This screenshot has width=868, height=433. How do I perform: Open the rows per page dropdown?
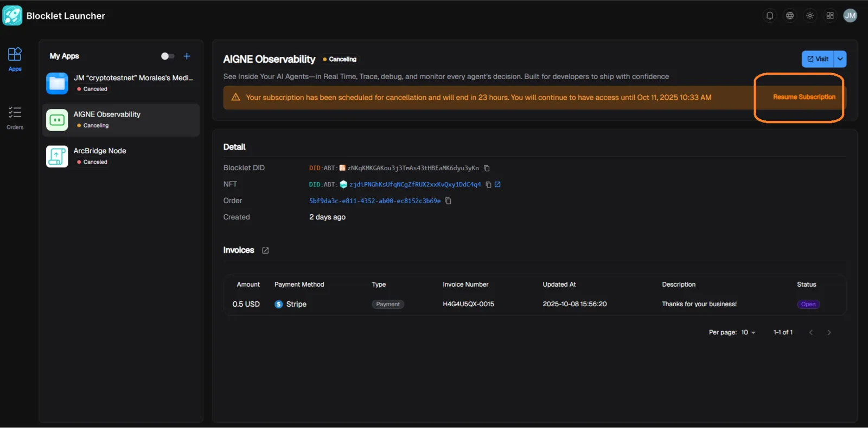[x=748, y=333]
